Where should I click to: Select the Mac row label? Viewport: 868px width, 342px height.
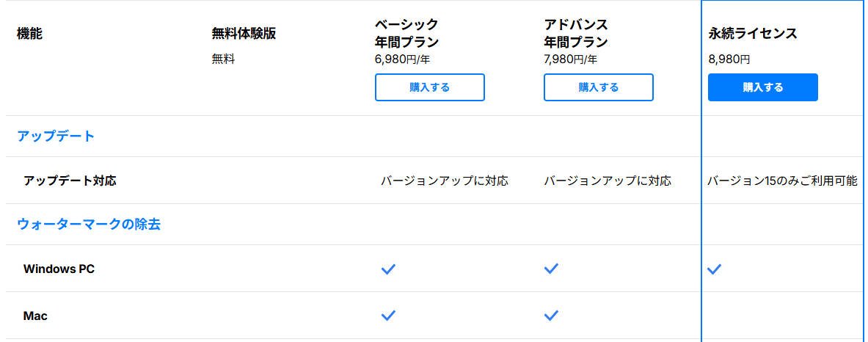tap(35, 316)
